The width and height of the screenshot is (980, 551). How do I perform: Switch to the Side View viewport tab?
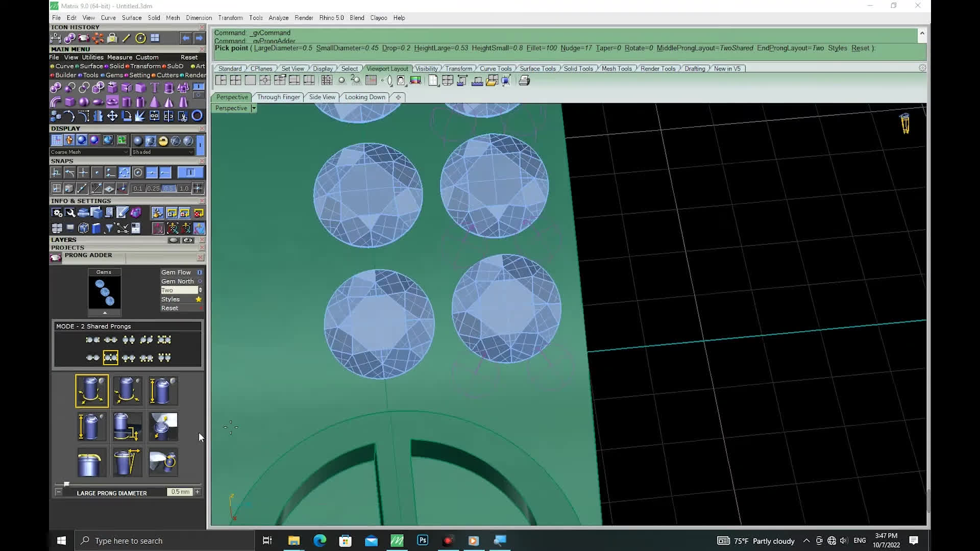coord(322,97)
